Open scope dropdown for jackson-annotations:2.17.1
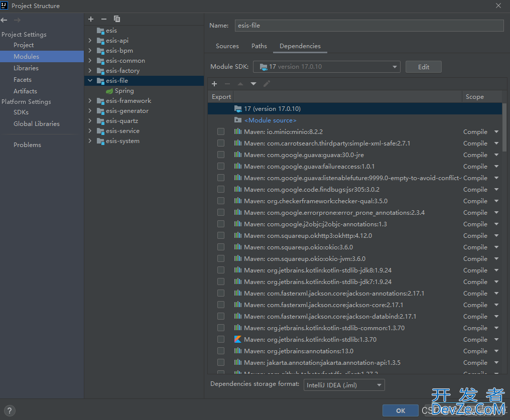The image size is (510, 420). pyautogui.click(x=496, y=293)
